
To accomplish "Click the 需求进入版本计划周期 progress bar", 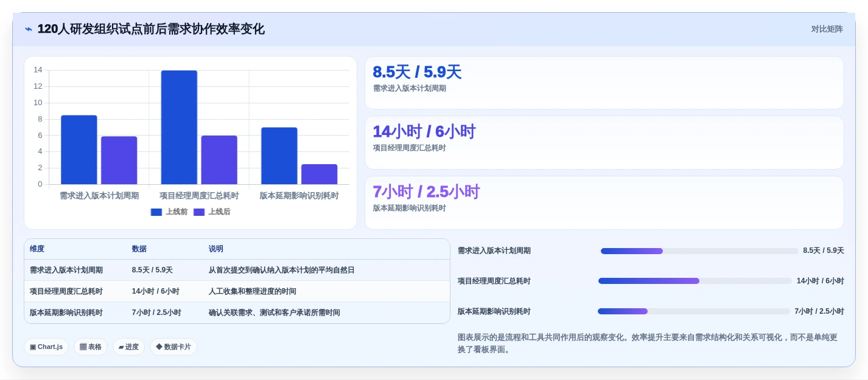I will point(699,250).
